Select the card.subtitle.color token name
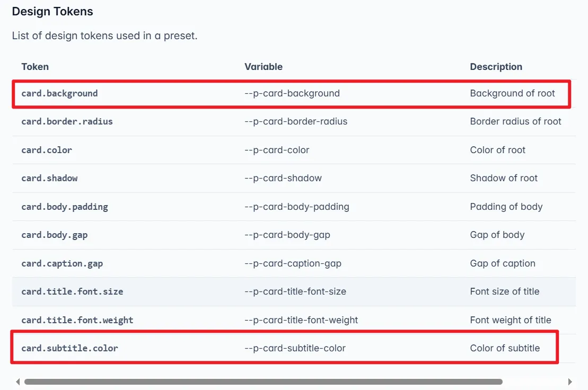This screenshot has width=588, height=390. tap(69, 348)
